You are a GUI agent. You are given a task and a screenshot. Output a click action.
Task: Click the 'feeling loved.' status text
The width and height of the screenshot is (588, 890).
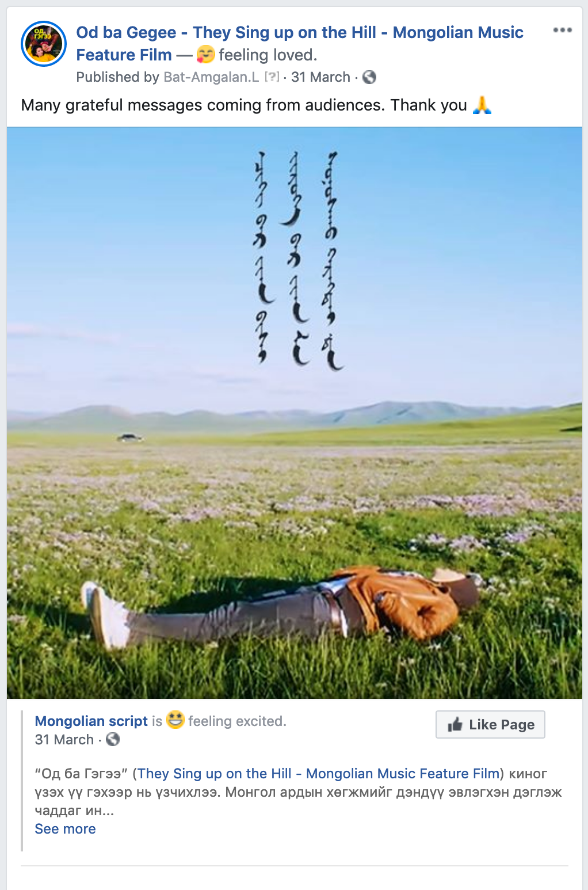coord(268,55)
